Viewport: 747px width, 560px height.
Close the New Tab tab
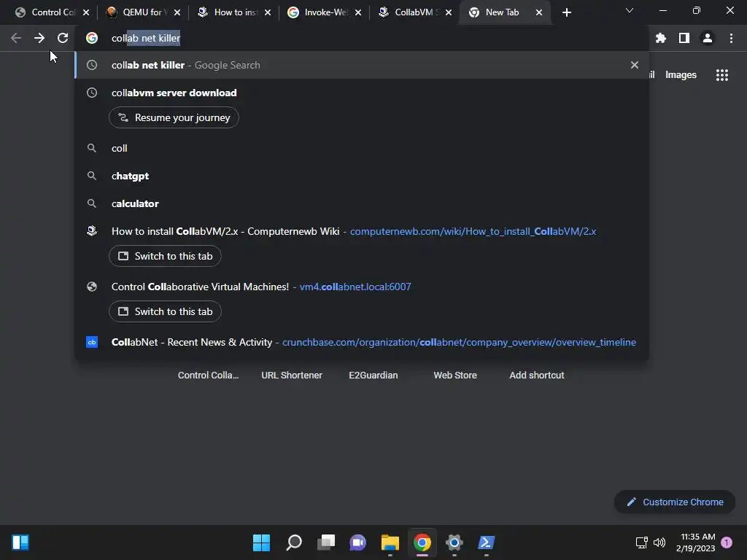(x=539, y=12)
